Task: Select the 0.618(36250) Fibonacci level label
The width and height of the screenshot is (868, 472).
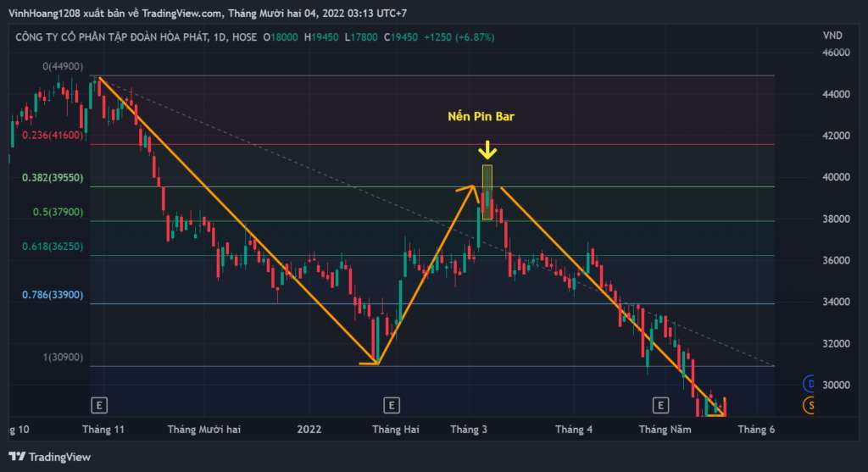Action: point(53,247)
